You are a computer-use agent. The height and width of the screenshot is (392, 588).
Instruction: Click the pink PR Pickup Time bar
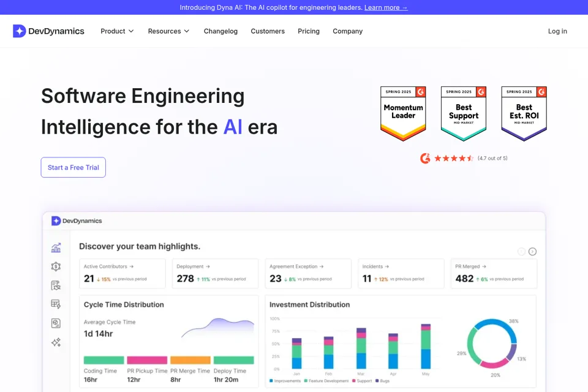coord(147,360)
